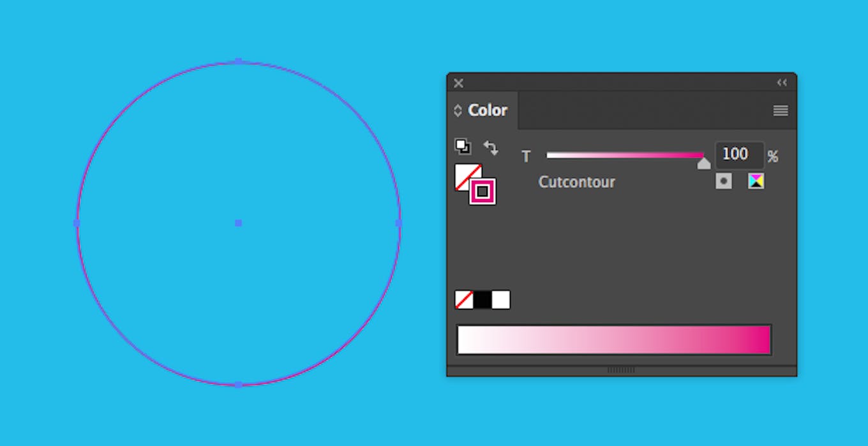Click the CMYK color mode icon
Image resolution: width=868 pixels, height=446 pixels.
coord(756,182)
